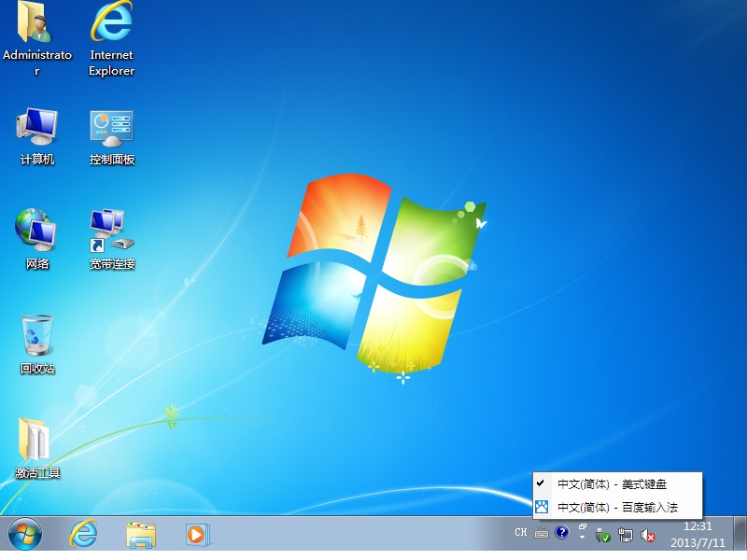
Task: Click the Safely Remove Hardware tray icon
Action: [x=602, y=535]
